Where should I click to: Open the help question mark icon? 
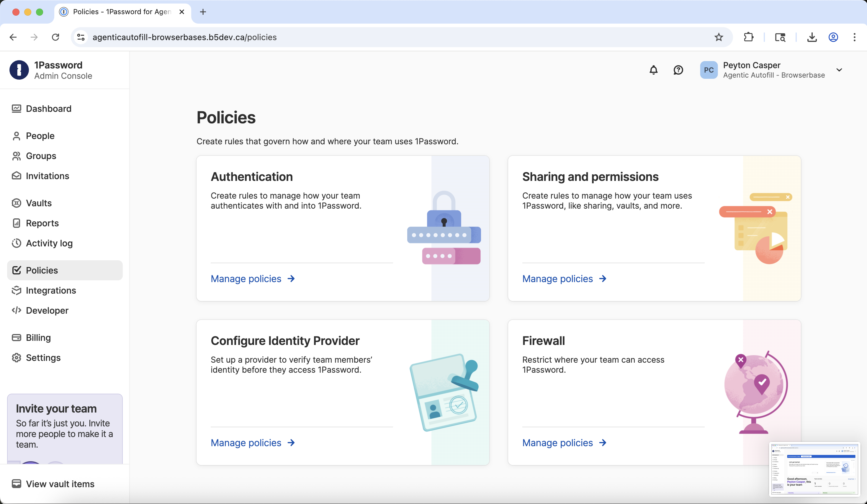678,70
